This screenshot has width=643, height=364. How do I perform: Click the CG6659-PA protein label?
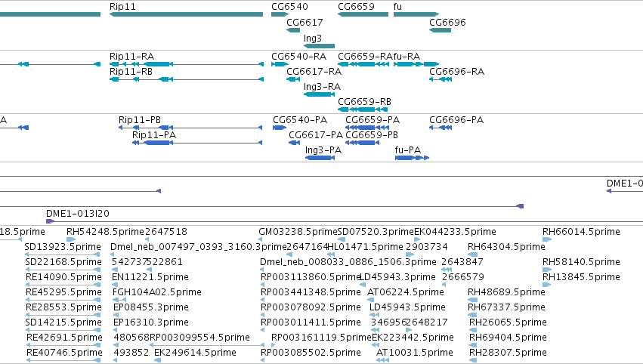point(373,119)
